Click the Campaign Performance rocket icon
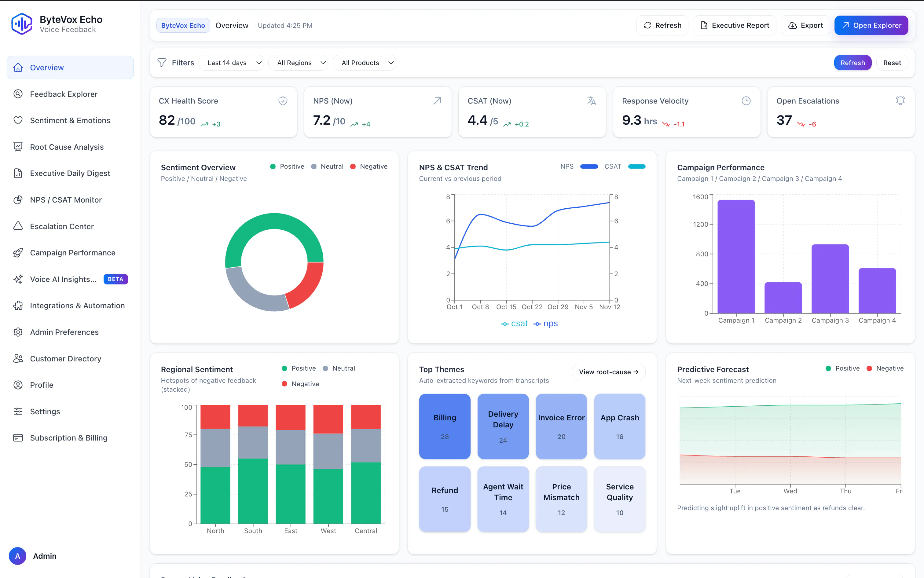Viewport: 924px width, 578px height. (18, 253)
